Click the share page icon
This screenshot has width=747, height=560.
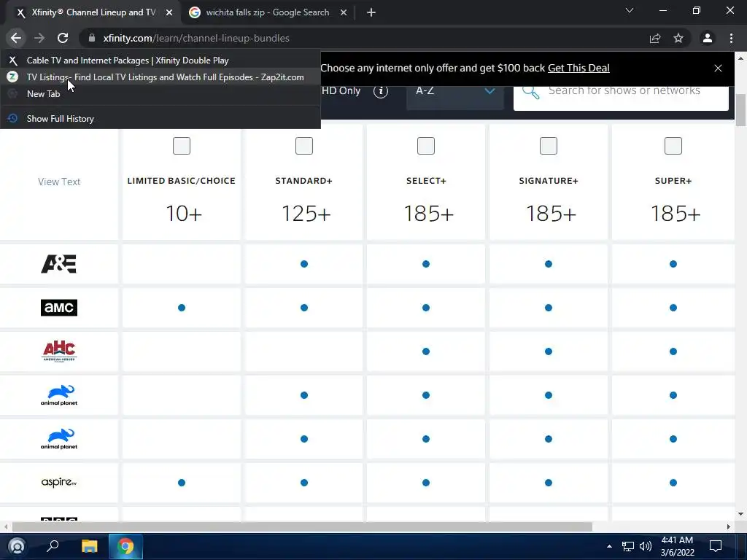(x=655, y=38)
